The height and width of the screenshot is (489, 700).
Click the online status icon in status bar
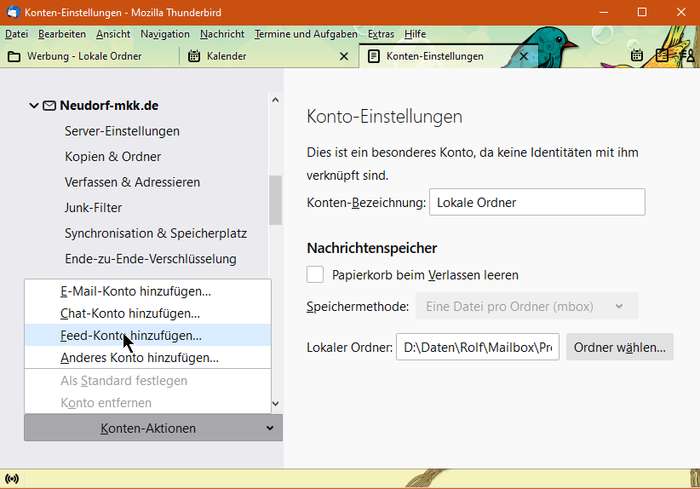[12, 479]
